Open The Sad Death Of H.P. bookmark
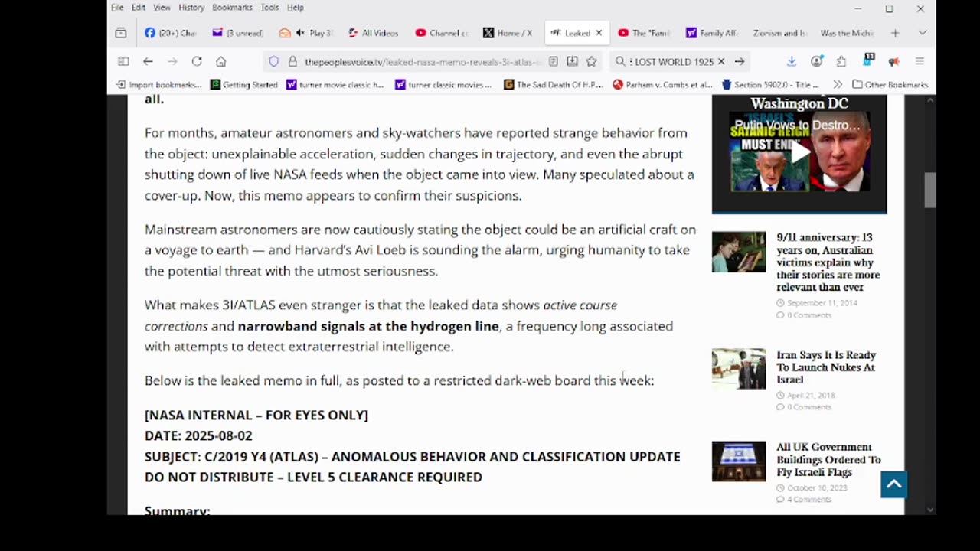The height and width of the screenshot is (551, 980). (554, 85)
